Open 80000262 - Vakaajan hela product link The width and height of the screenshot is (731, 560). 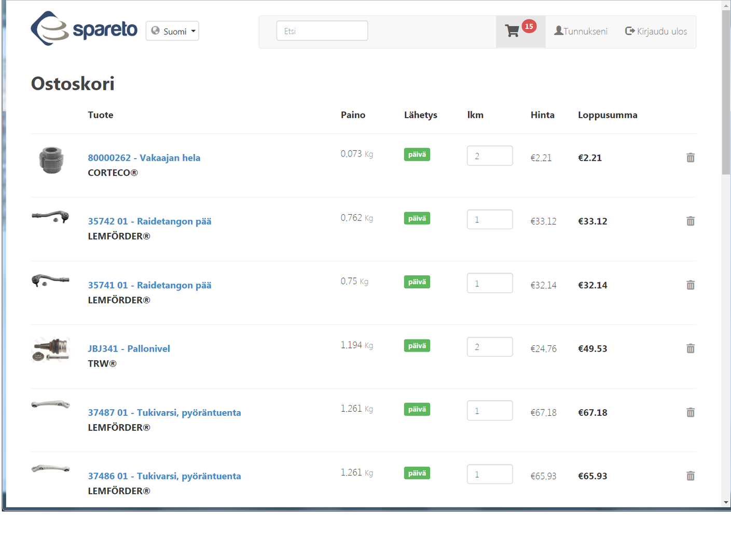(x=144, y=158)
